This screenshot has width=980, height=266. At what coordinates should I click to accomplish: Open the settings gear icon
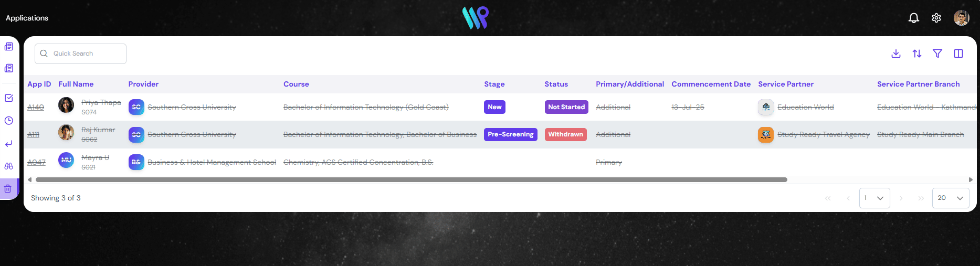click(x=936, y=18)
